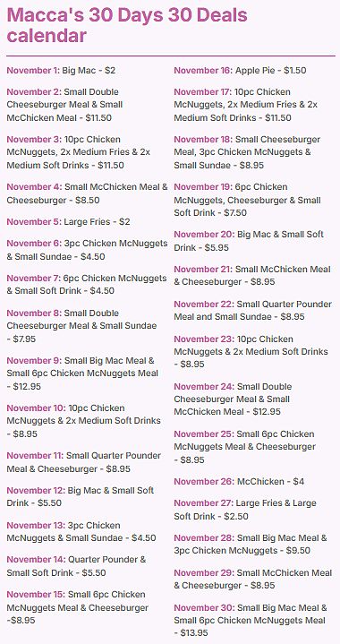Click the 'Macca's 30 Days 30 Deals calendar' heading

127,25
